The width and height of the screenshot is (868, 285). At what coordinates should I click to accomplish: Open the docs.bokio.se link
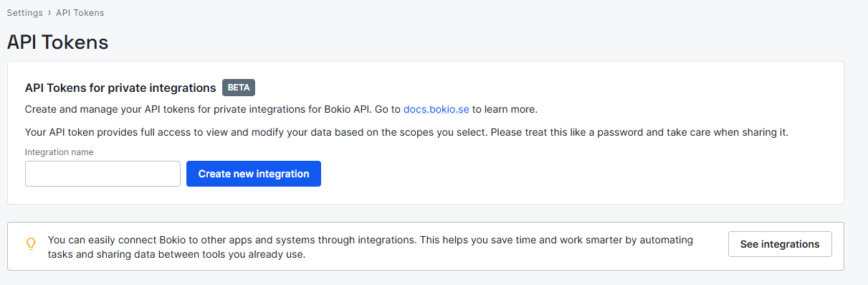coord(437,110)
